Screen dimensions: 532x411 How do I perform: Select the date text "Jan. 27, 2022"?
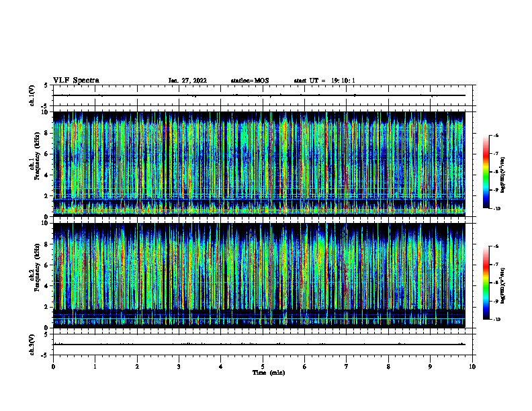click(x=187, y=81)
